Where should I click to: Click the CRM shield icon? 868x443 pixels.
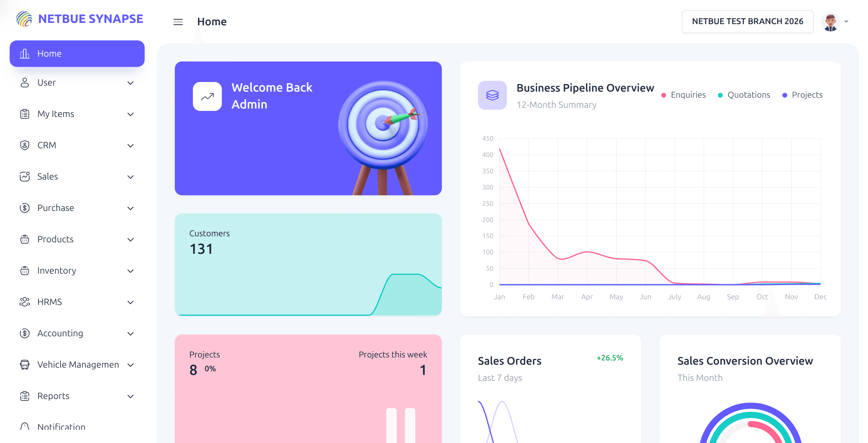pos(25,145)
